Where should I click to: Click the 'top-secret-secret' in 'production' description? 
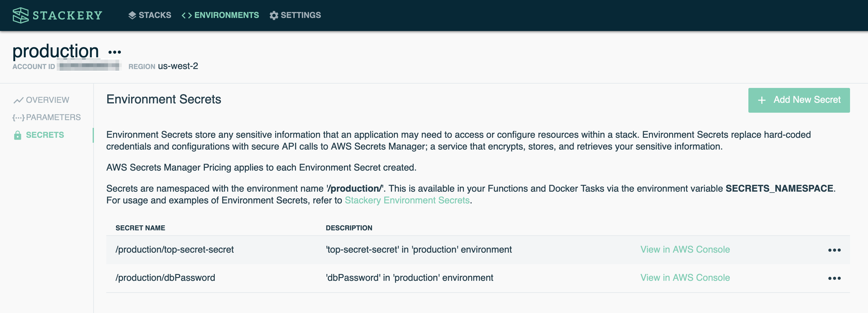(418, 250)
